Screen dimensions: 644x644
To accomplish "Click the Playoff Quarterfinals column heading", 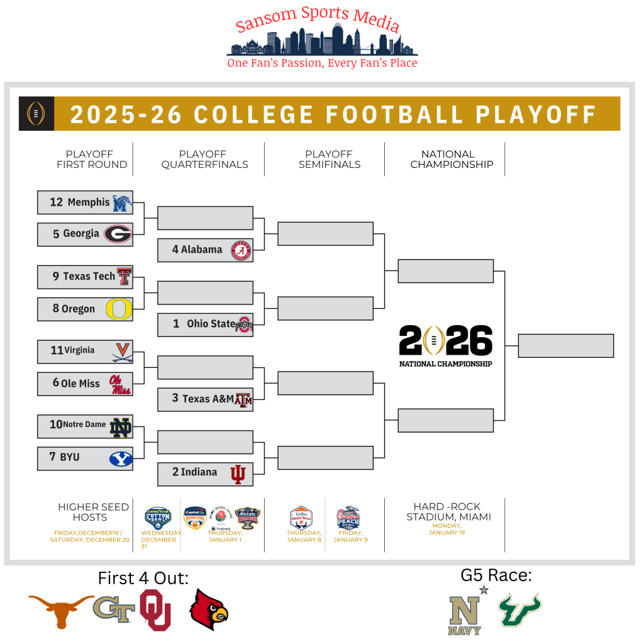I will pyautogui.click(x=204, y=159).
